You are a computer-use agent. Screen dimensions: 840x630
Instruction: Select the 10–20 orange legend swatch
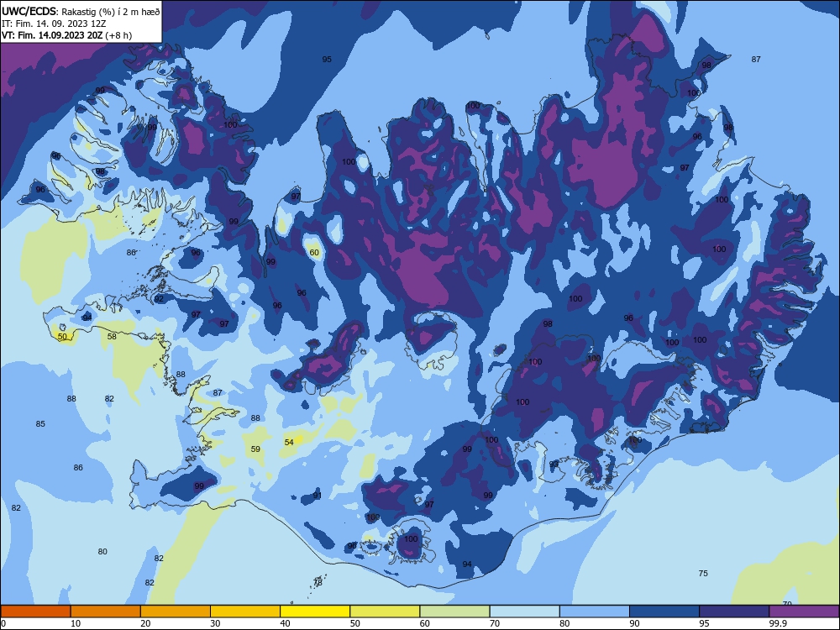coord(106,612)
